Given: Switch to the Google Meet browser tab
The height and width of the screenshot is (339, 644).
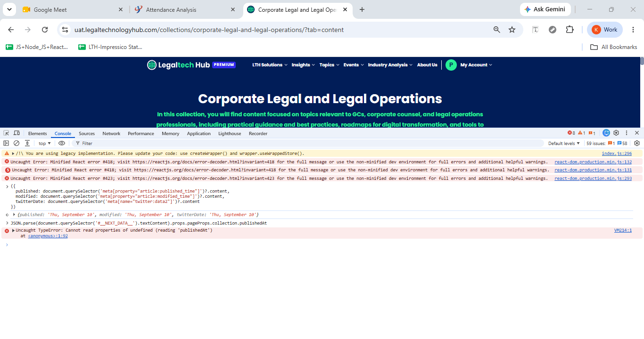Looking at the screenshot, I should (x=73, y=9).
